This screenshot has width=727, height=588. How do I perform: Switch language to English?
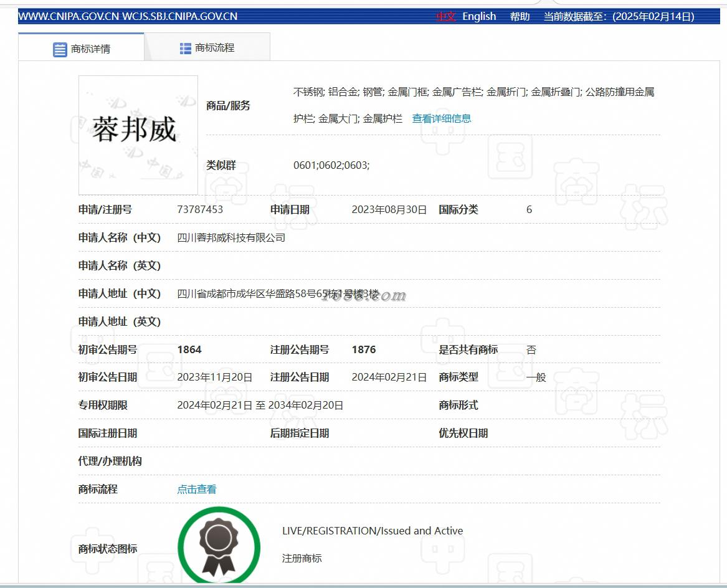(x=479, y=17)
